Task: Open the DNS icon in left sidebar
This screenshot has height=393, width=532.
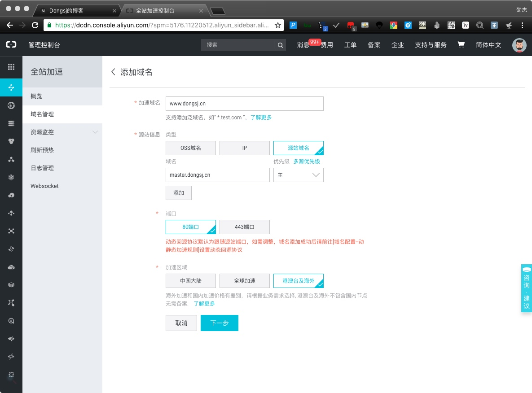Action: click(11, 105)
